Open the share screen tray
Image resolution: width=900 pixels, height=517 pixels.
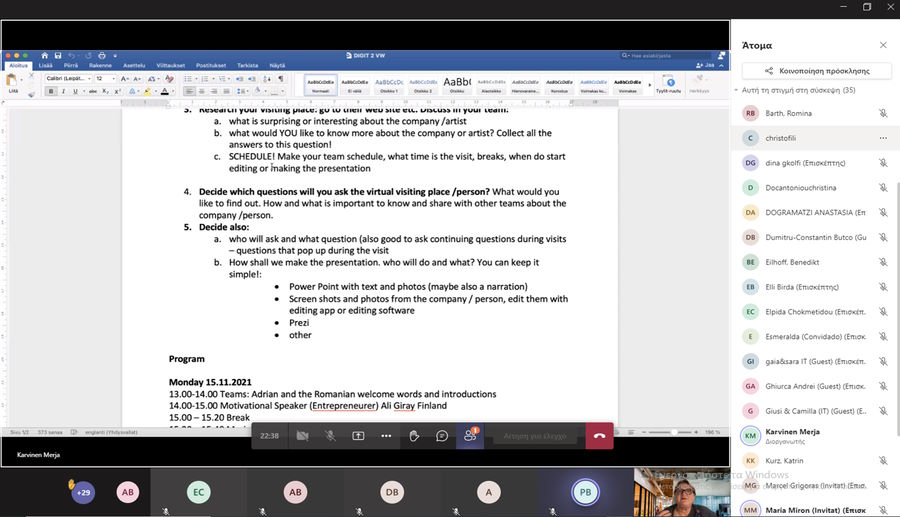pyautogui.click(x=358, y=436)
